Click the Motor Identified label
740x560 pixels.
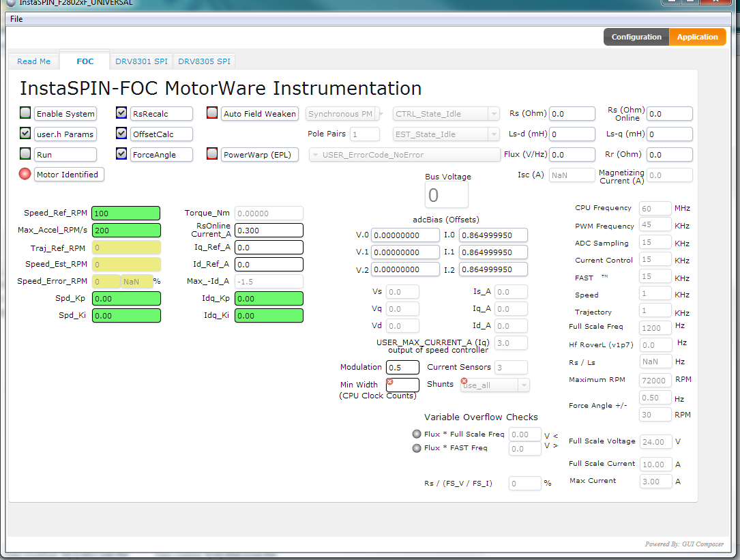(x=69, y=174)
